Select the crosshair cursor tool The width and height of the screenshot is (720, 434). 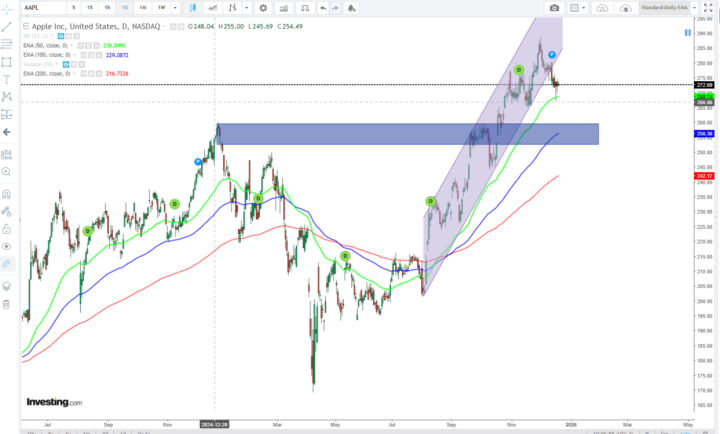(x=6, y=9)
